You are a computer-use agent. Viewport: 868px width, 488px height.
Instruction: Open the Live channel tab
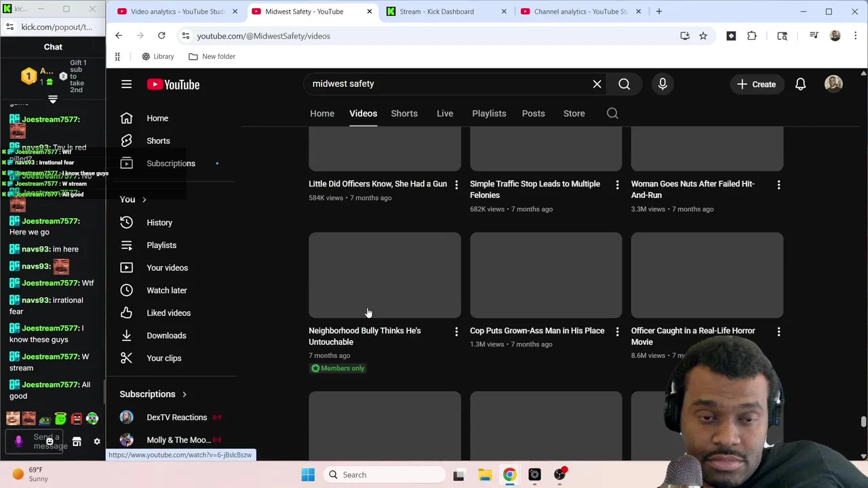click(x=445, y=113)
